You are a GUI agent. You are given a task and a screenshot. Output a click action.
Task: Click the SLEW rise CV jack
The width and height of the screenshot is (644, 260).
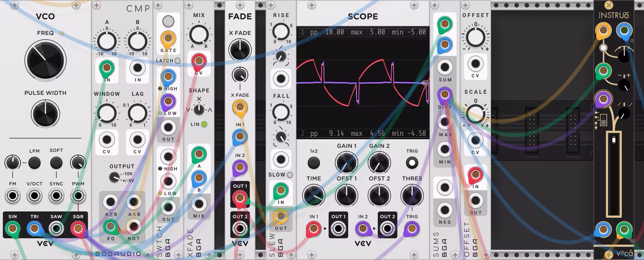coord(281,79)
